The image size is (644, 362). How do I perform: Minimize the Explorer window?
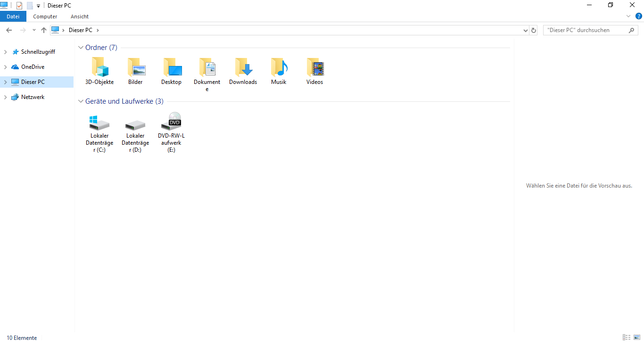click(589, 5)
